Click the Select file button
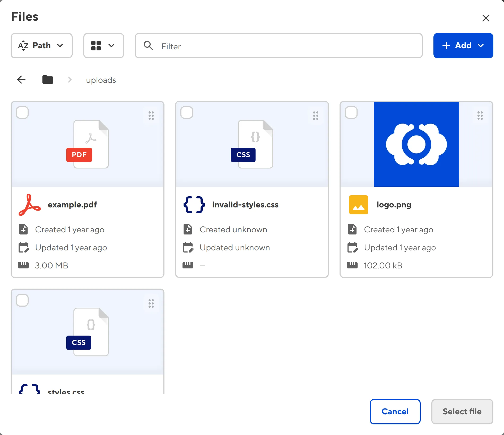The image size is (504, 435). click(462, 411)
